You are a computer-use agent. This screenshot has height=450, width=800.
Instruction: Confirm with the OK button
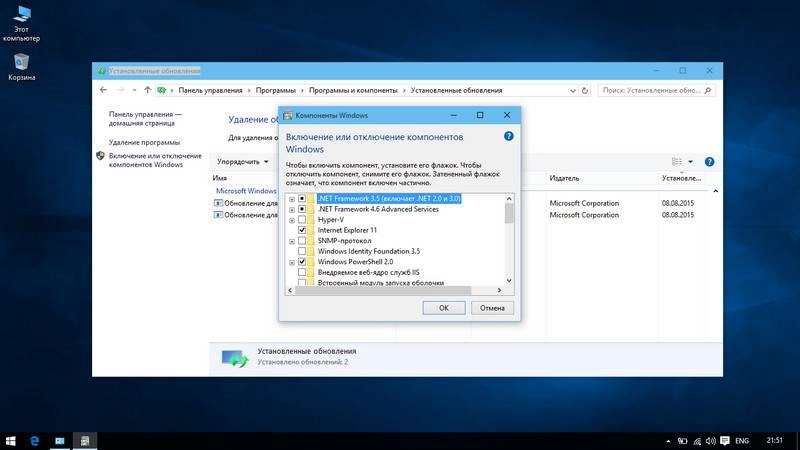tap(444, 308)
